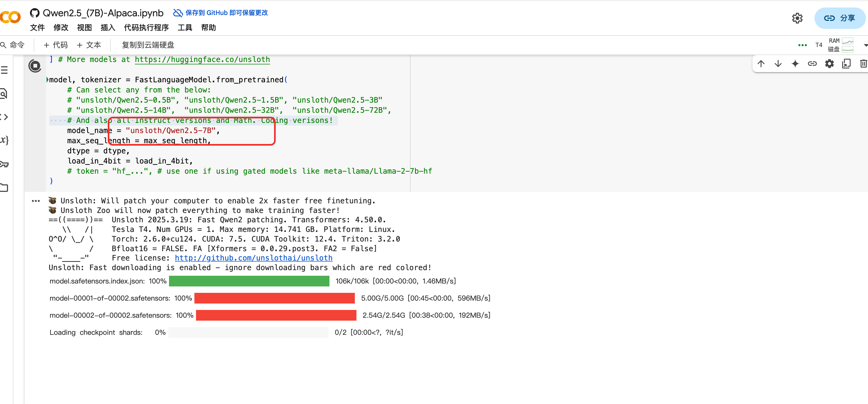Open the 插入 menu
Image resolution: width=868 pixels, height=404 pixels.
108,28
